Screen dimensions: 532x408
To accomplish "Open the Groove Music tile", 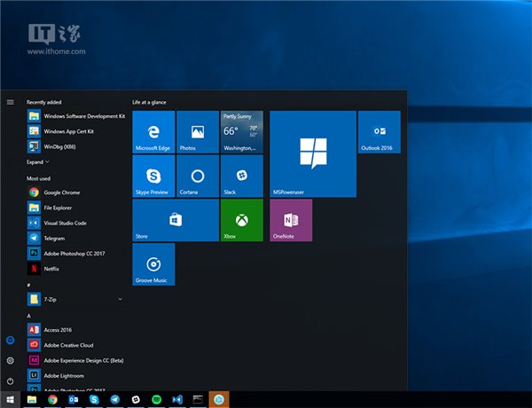I will (x=153, y=264).
